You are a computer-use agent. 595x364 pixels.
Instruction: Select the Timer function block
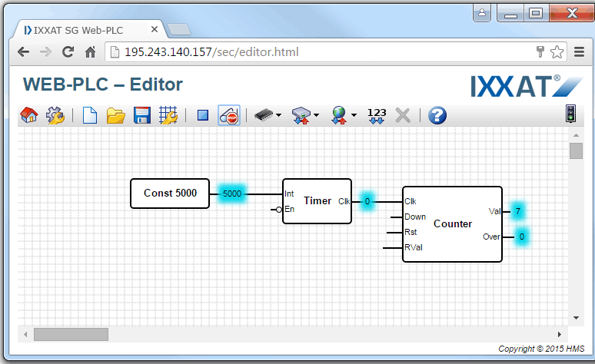point(317,201)
